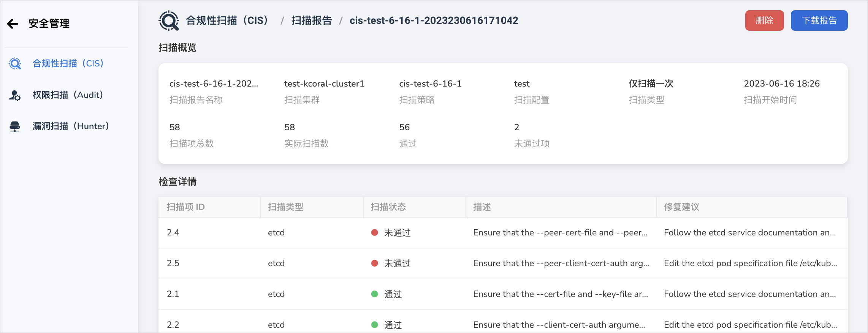Click the 漏洞扫描 (Hunter) sidebar icon
Screen dimensions: 868x333
[x=15, y=126]
